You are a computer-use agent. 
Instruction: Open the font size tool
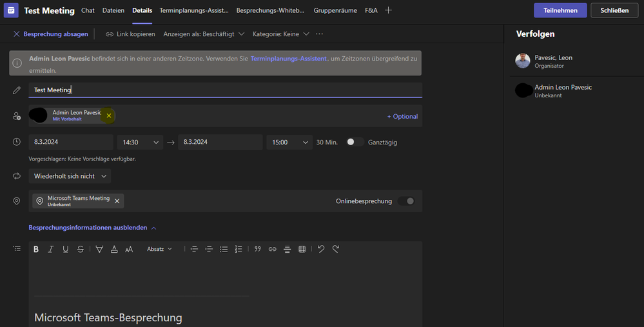[x=129, y=249]
